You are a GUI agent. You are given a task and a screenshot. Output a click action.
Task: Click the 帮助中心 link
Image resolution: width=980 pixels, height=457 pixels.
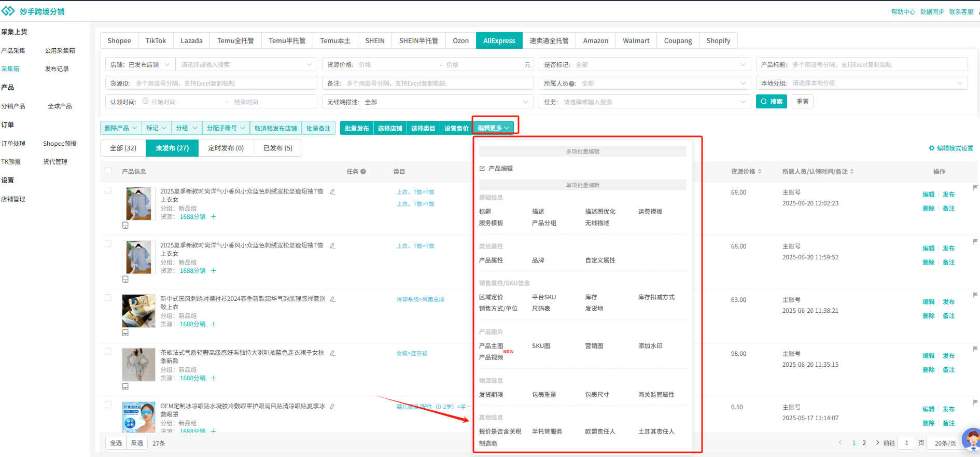[903, 12]
